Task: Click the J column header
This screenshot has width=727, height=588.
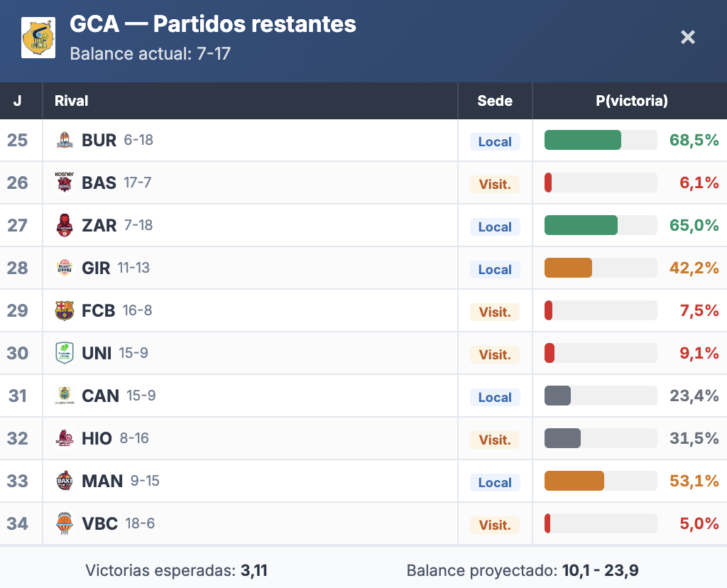Action: pos(17,101)
